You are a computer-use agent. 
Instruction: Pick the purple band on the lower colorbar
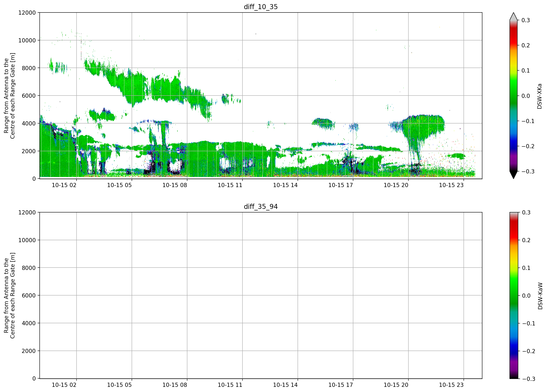pos(514,365)
